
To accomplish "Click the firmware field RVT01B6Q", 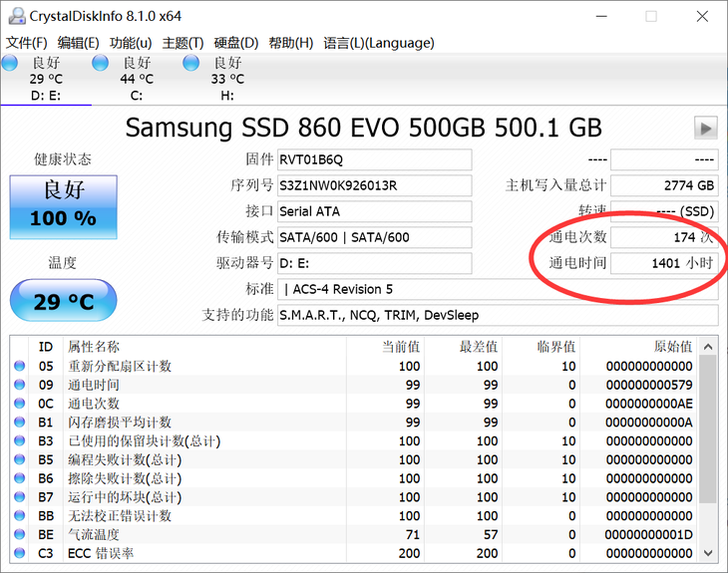I will point(374,159).
